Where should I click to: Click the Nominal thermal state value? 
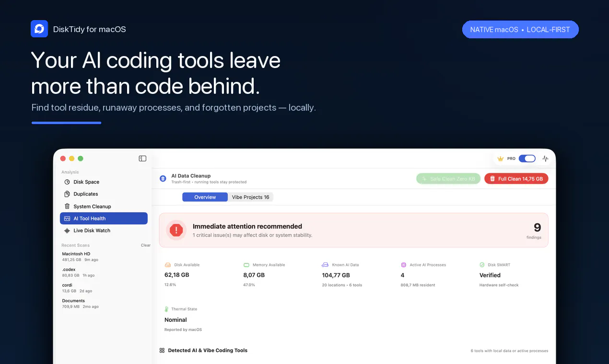(x=176, y=319)
